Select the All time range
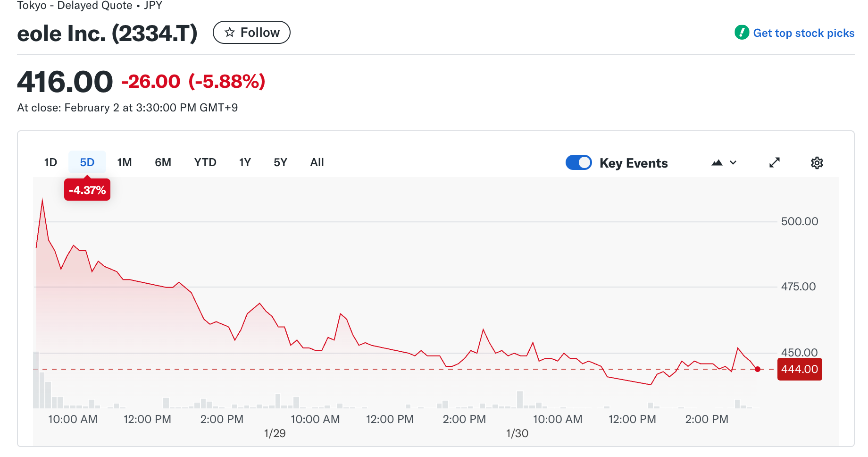 pyautogui.click(x=317, y=162)
